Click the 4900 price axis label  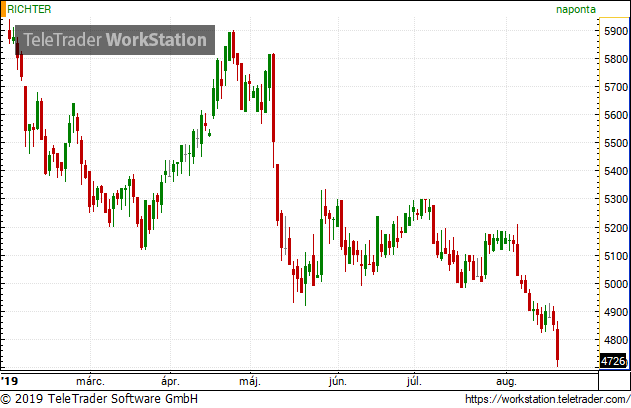616,312
